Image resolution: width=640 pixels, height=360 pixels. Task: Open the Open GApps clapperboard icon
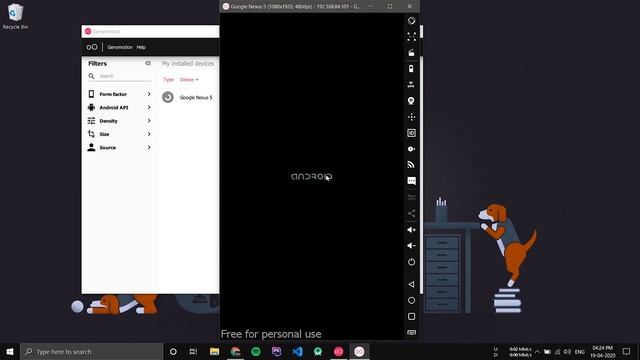411,53
